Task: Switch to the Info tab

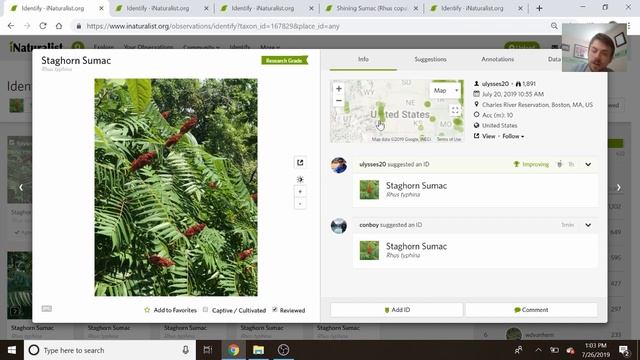Action: (x=363, y=60)
